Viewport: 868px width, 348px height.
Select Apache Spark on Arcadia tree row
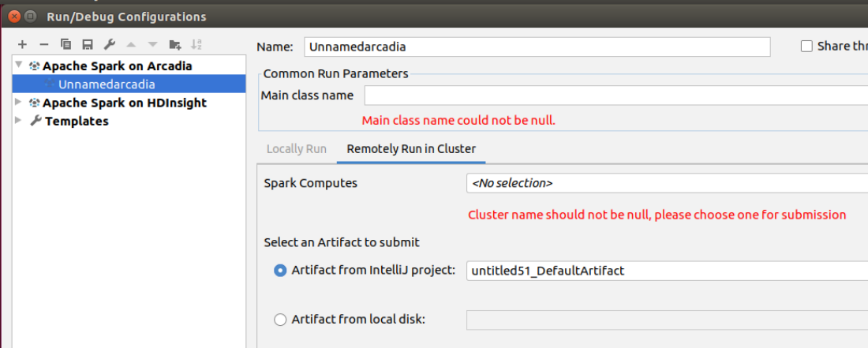point(129,65)
